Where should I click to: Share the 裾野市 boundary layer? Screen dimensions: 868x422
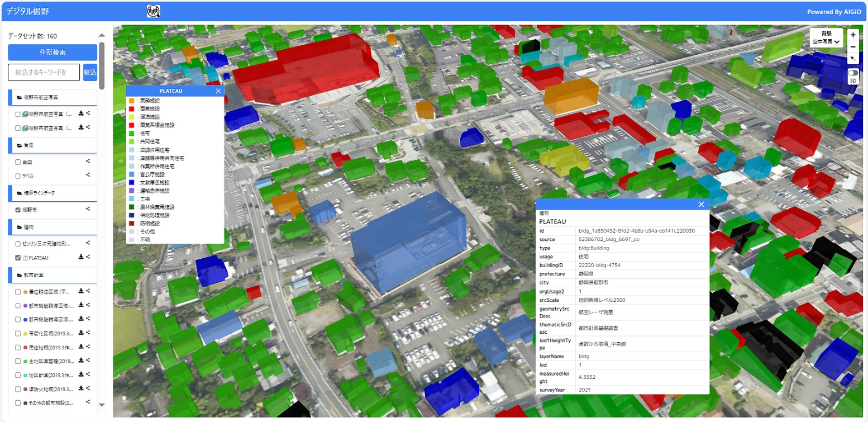[x=88, y=209]
